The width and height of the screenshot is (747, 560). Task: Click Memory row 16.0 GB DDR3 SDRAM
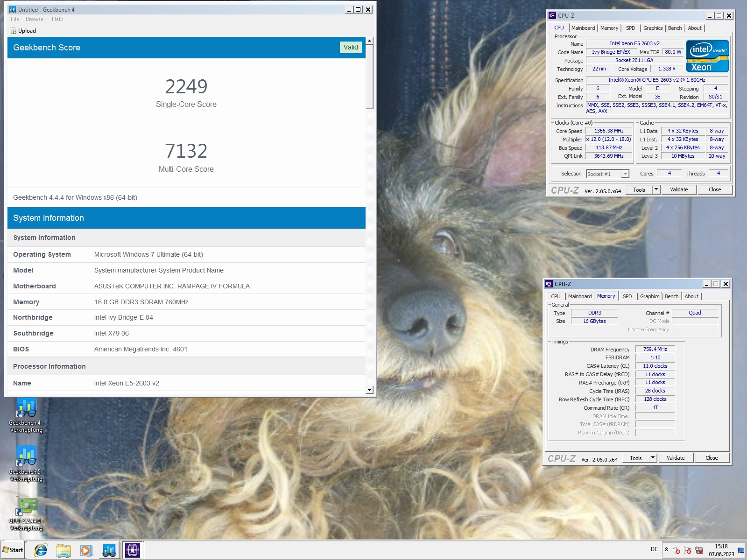click(x=186, y=302)
